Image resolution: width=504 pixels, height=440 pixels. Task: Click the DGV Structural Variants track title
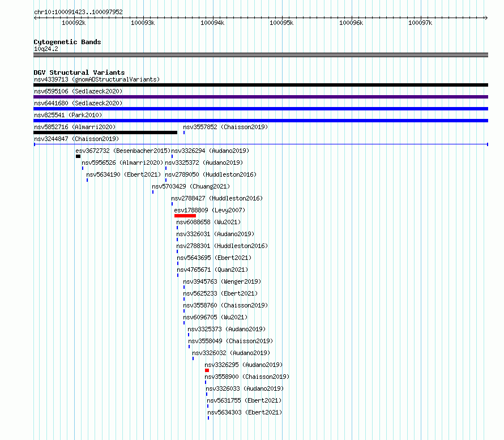tap(79, 72)
